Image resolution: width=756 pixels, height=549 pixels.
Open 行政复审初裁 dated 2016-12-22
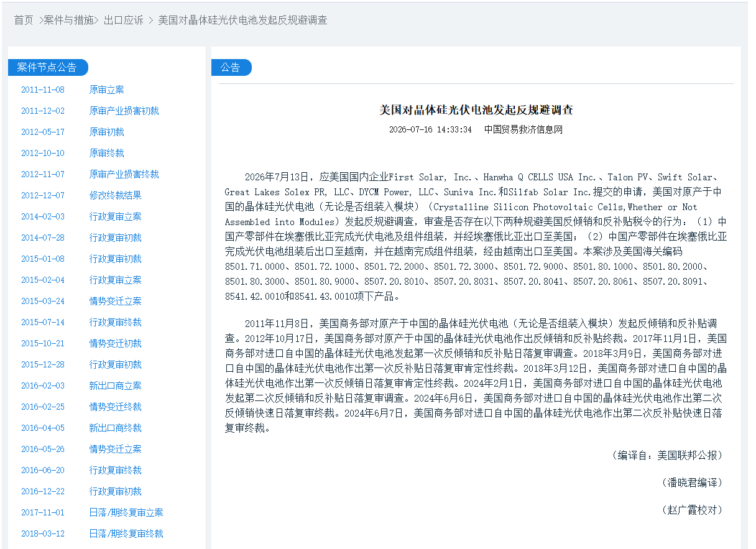116,491
